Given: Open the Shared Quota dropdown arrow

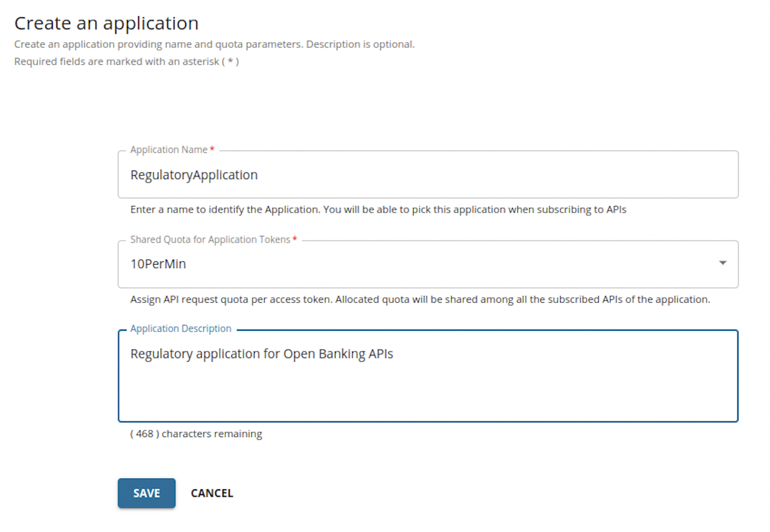Looking at the screenshot, I should tap(723, 263).
